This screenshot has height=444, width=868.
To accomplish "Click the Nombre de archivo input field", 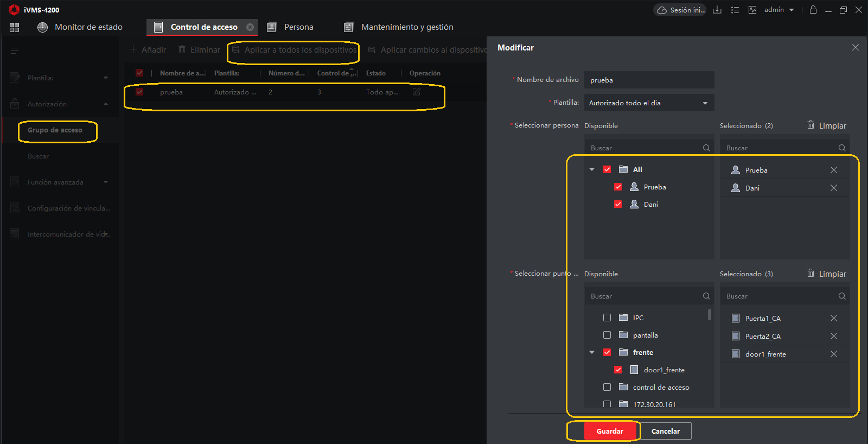I will [649, 80].
